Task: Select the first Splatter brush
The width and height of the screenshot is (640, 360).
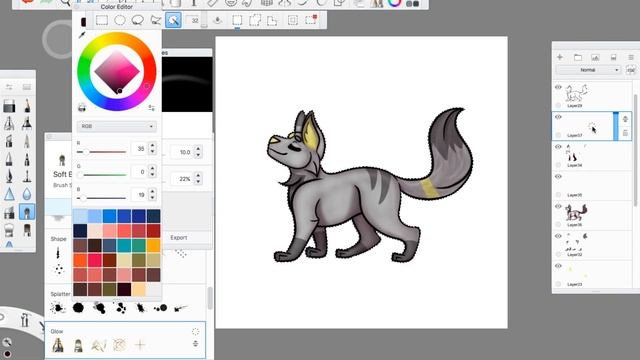Action: (58, 308)
